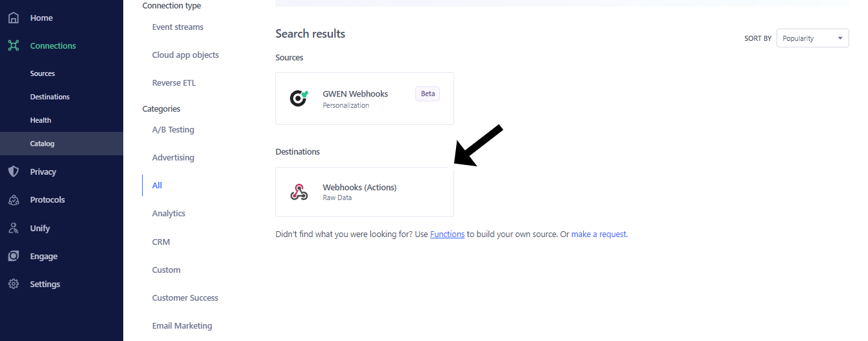Viewport: 868px width, 341px height.
Task: Open the Webhooks (Actions) destination card
Action: point(364,192)
